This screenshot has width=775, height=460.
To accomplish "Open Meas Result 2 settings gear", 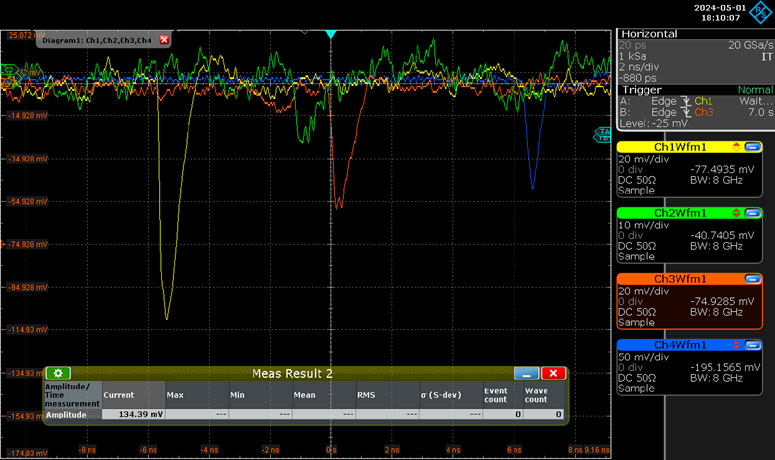I will coord(58,373).
